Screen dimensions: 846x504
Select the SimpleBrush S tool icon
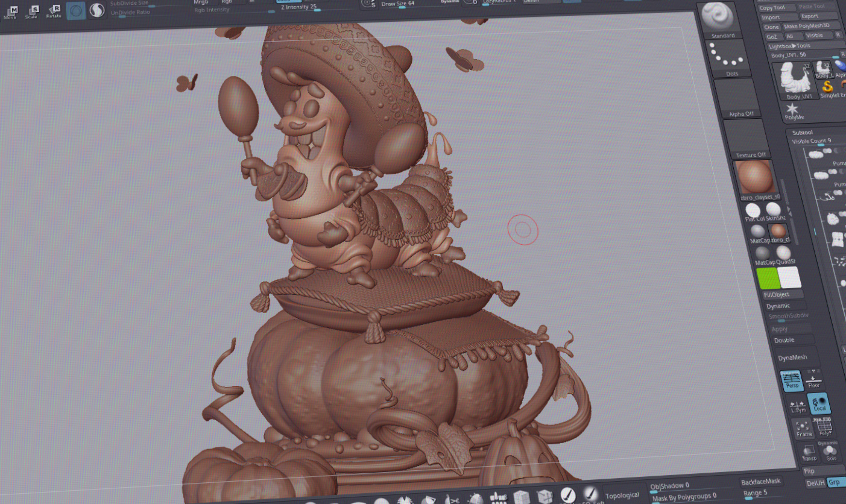click(827, 88)
